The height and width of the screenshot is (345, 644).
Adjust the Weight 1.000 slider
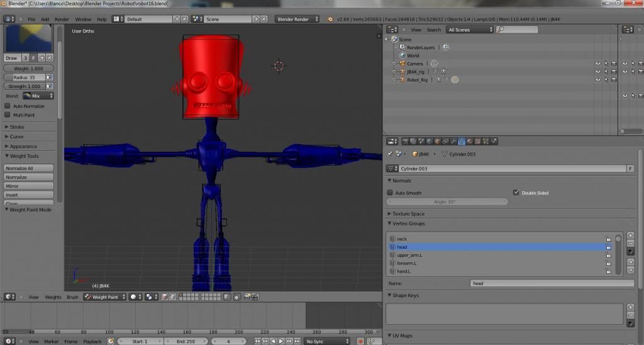[28, 69]
